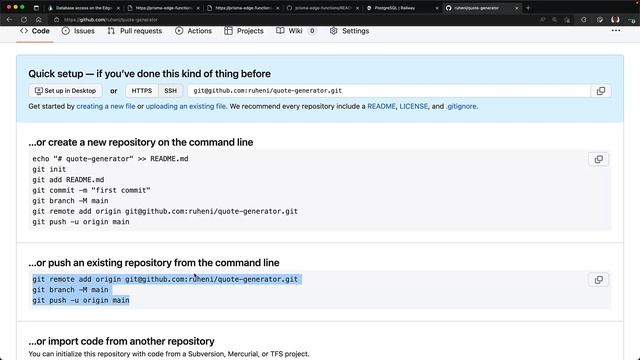
Task: Click highlighted 'git remote add origin' line
Action: point(165,279)
